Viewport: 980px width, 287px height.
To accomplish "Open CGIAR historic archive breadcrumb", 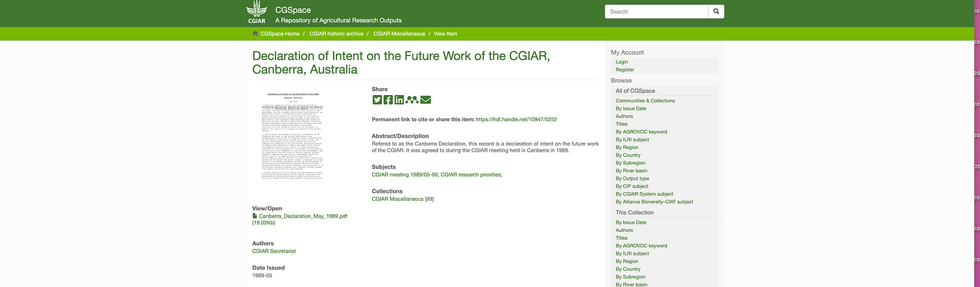I will (336, 33).
